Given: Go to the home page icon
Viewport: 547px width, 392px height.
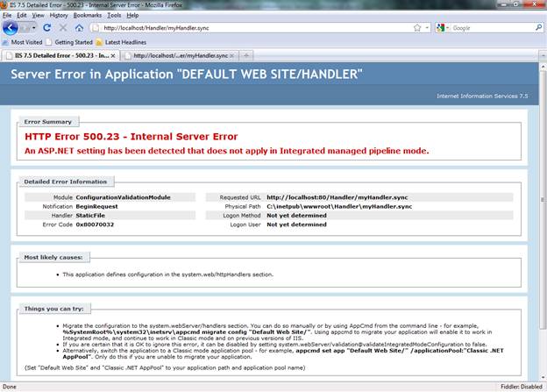Looking at the screenshot, I should click(79, 27).
